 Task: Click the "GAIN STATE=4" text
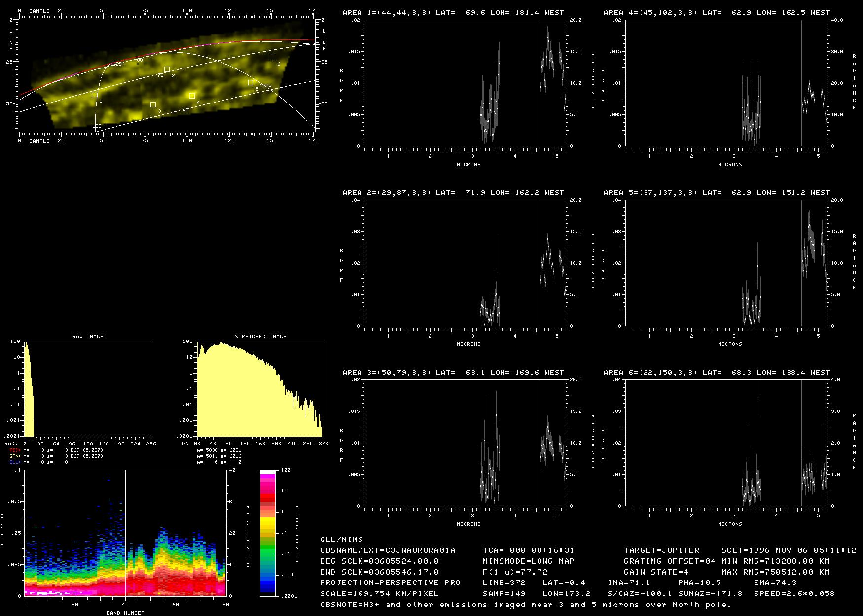coord(656,572)
